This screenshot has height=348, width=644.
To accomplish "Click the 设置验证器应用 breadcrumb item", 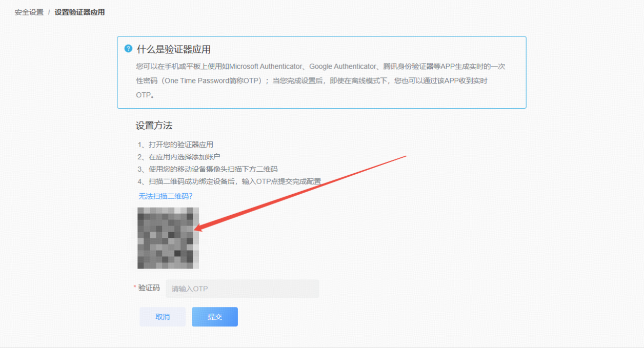I will (x=79, y=12).
